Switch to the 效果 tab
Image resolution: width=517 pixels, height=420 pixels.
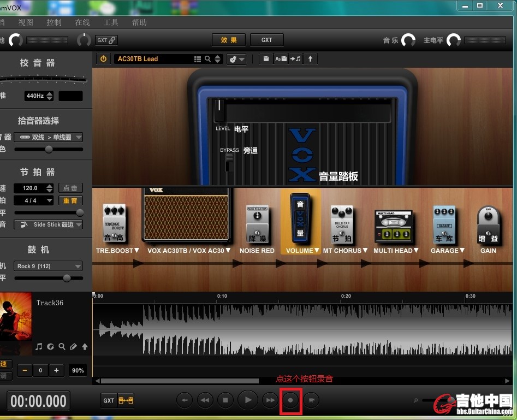coord(229,40)
